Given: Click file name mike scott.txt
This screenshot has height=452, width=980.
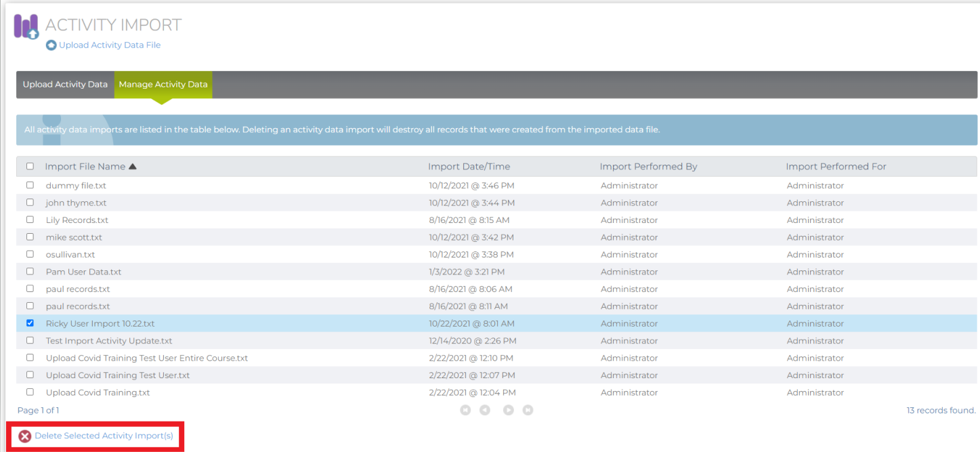Looking at the screenshot, I should (x=74, y=238).
